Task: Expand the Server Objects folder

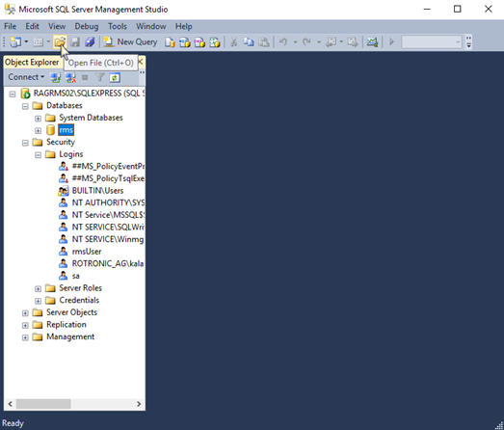Action: coord(25,313)
